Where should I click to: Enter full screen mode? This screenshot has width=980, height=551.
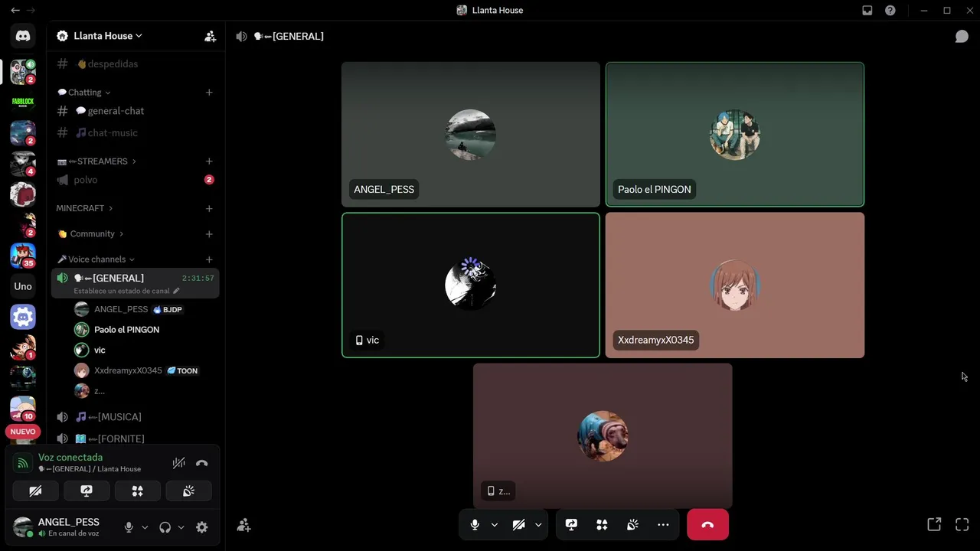(962, 524)
